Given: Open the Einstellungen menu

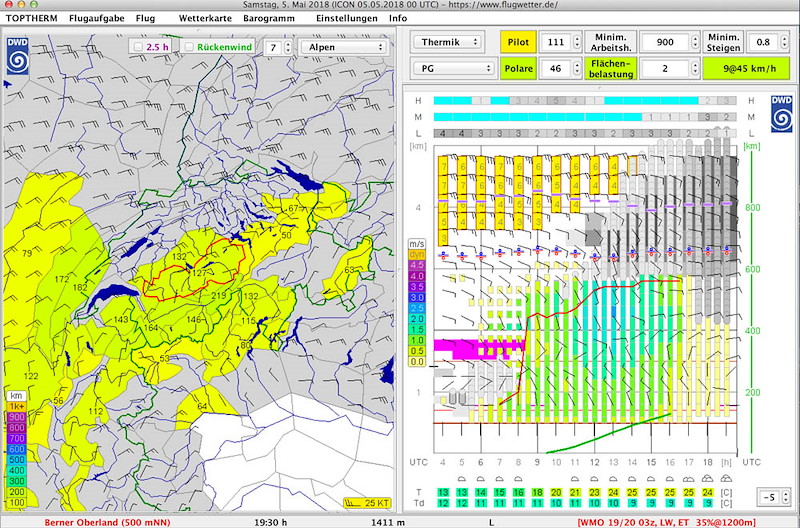Looking at the screenshot, I should (x=347, y=18).
